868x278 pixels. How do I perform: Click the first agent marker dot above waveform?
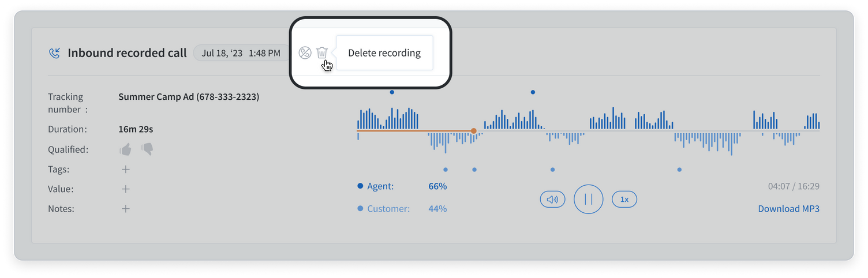pyautogui.click(x=392, y=92)
